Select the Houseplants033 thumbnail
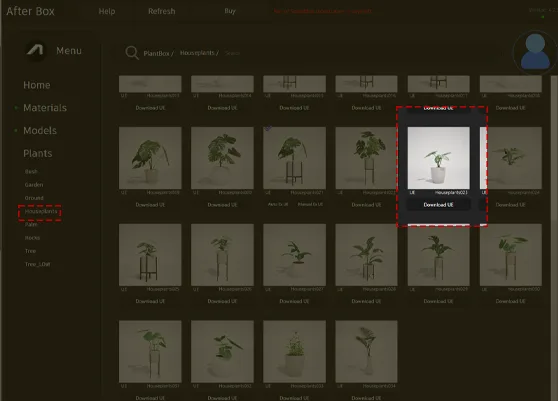Screen dimensions: 558x401 (294, 352)
